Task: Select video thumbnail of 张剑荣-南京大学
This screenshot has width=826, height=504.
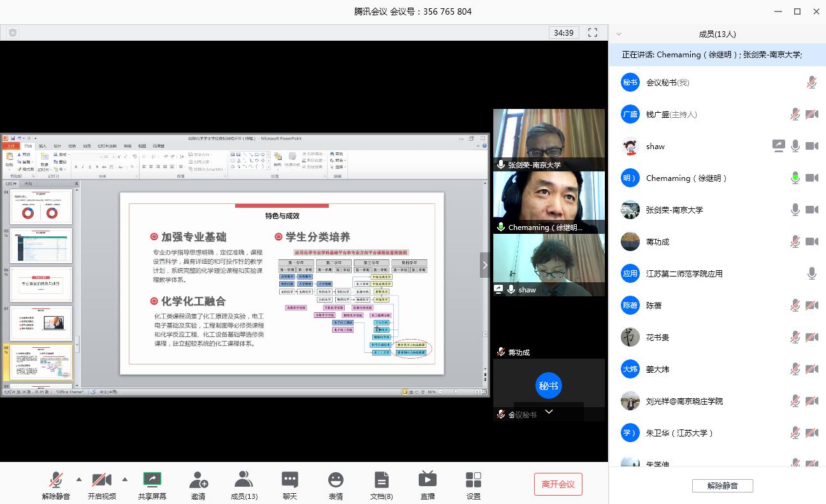Action: 549,139
